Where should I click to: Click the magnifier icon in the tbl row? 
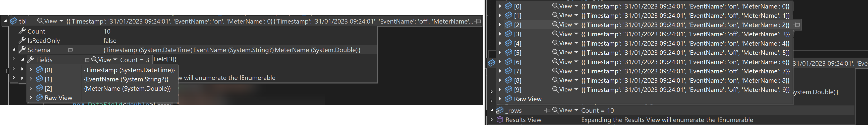pos(40,21)
